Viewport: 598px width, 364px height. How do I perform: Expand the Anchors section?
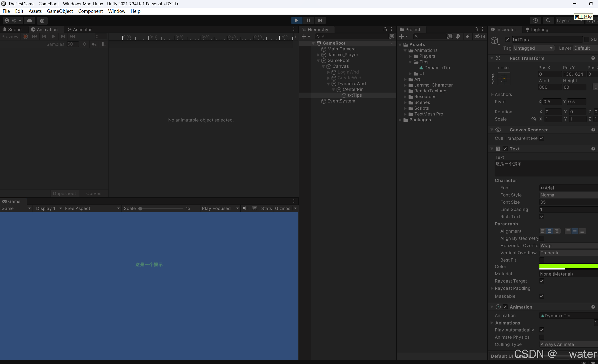492,94
